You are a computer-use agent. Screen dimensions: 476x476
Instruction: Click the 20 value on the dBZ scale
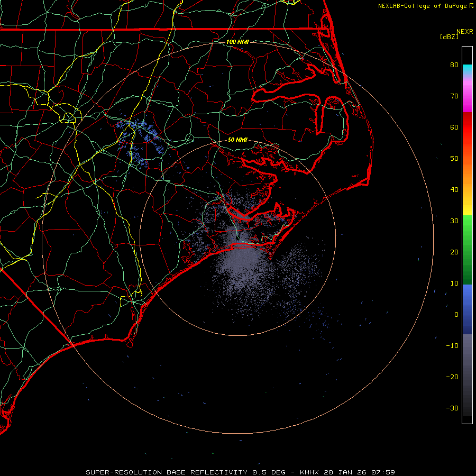point(454,252)
